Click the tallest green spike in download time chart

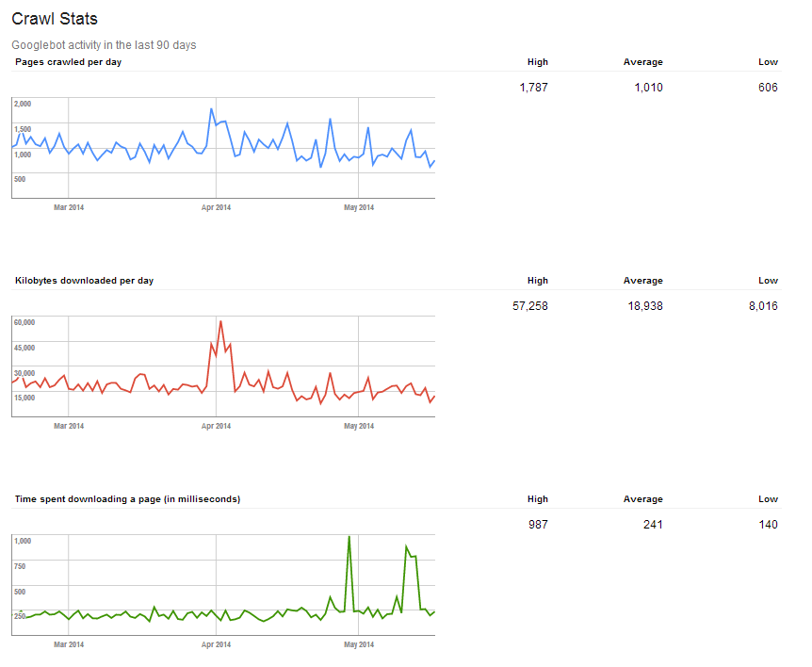tap(349, 537)
